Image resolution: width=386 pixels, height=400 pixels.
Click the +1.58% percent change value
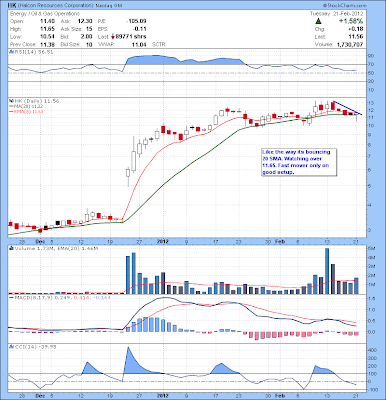pyautogui.click(x=351, y=21)
